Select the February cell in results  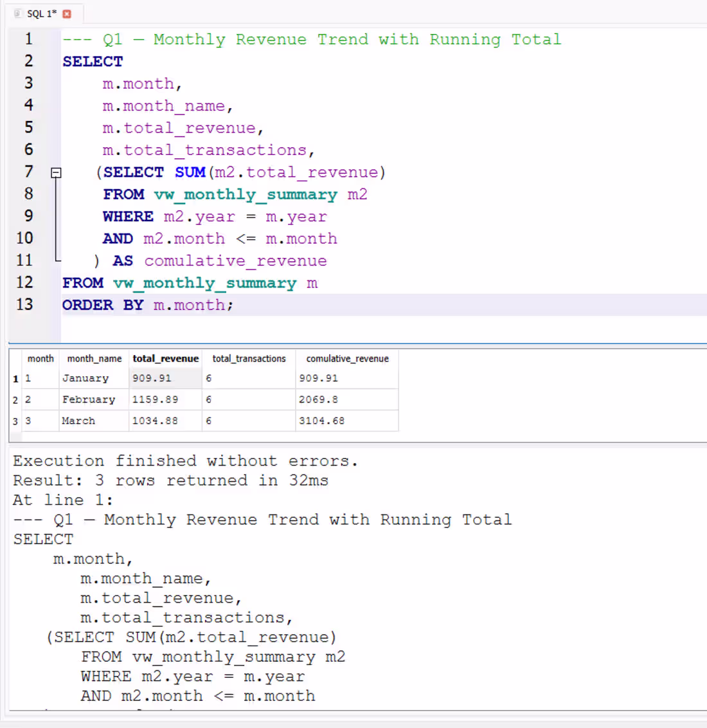94,399
